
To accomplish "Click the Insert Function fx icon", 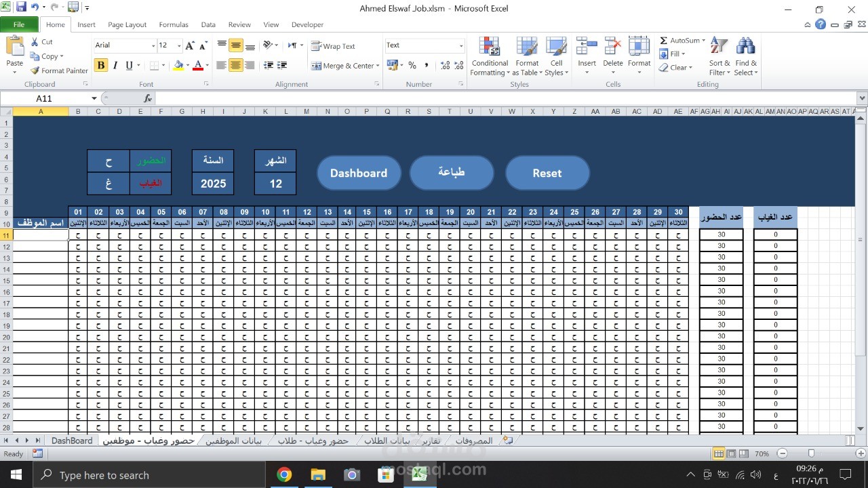I will click(x=148, y=98).
